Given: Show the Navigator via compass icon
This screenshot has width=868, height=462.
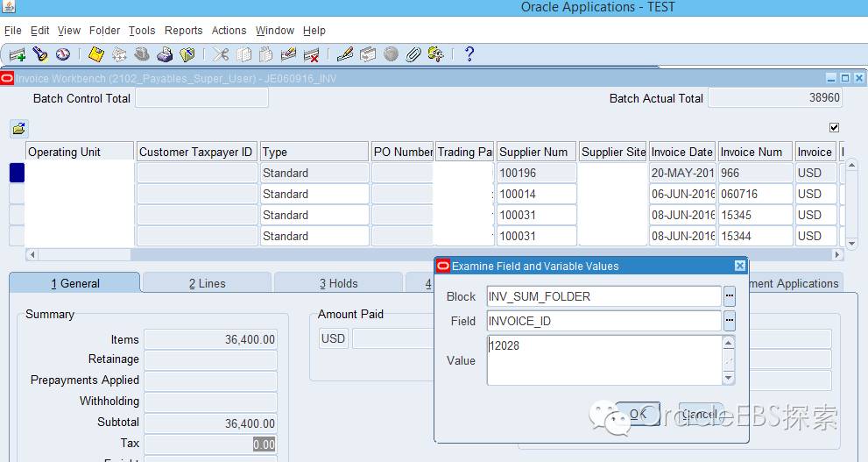Looking at the screenshot, I should pos(62,54).
